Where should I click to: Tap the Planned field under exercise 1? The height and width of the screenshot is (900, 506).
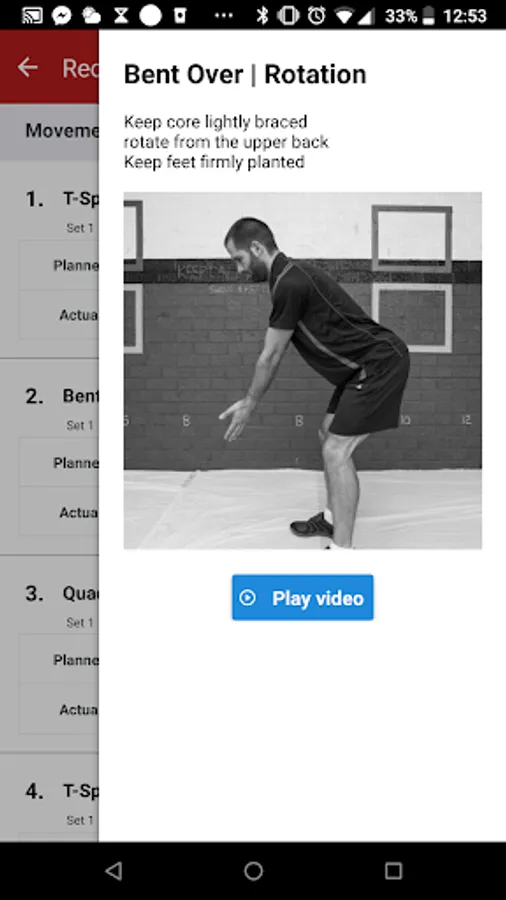click(x=59, y=265)
